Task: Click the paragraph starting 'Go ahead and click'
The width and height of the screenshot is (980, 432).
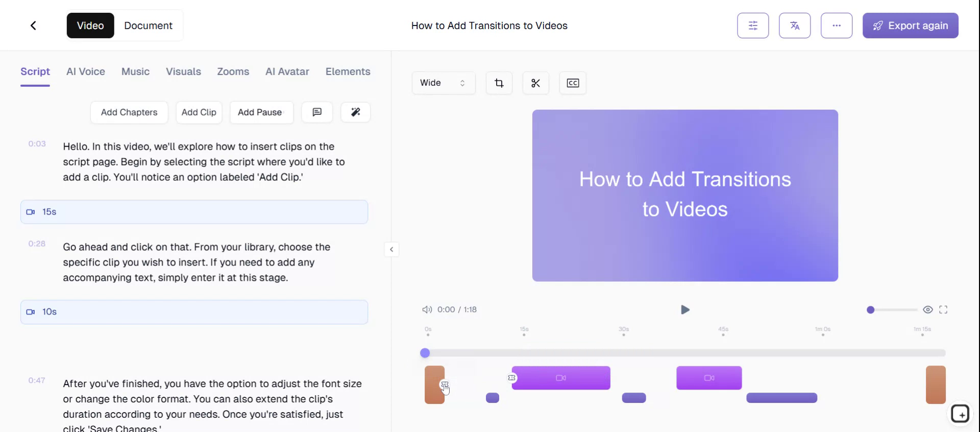Action: point(197,262)
